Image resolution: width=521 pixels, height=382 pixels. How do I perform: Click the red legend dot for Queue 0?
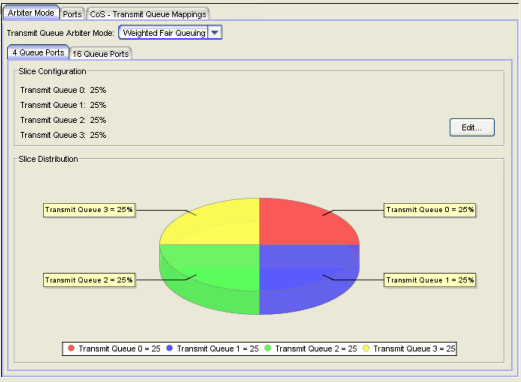click(x=71, y=348)
